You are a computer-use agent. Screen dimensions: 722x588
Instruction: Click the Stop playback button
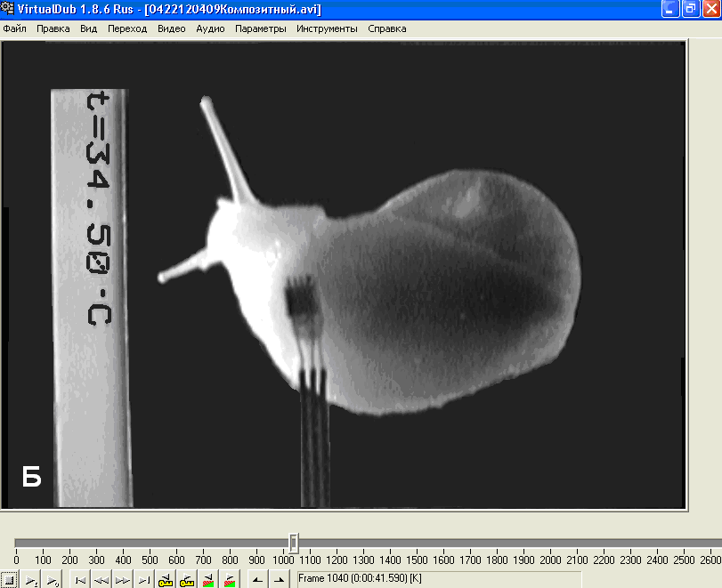[x=8, y=580]
